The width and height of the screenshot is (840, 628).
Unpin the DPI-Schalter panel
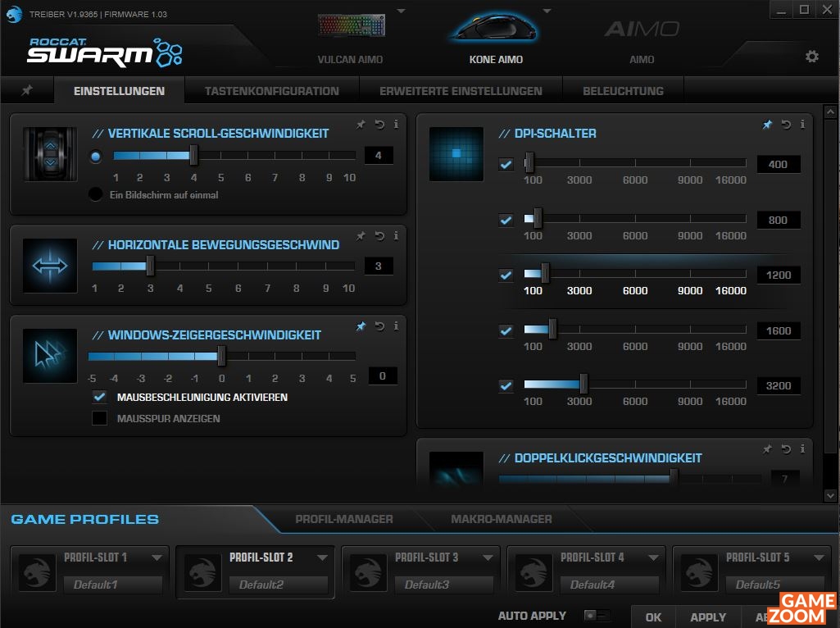coord(767,125)
